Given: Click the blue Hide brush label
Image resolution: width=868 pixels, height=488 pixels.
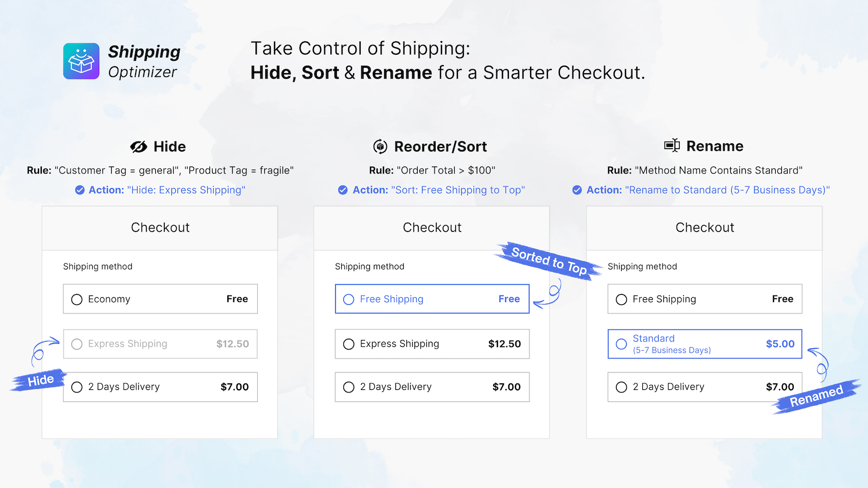Looking at the screenshot, I should (x=39, y=380).
